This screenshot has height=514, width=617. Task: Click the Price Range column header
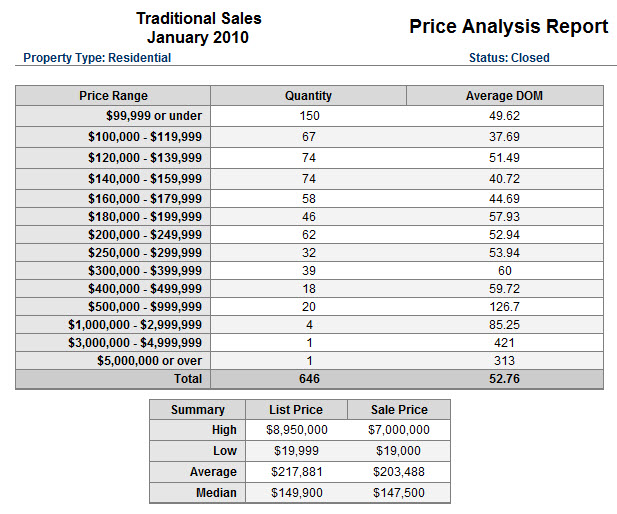(x=113, y=96)
